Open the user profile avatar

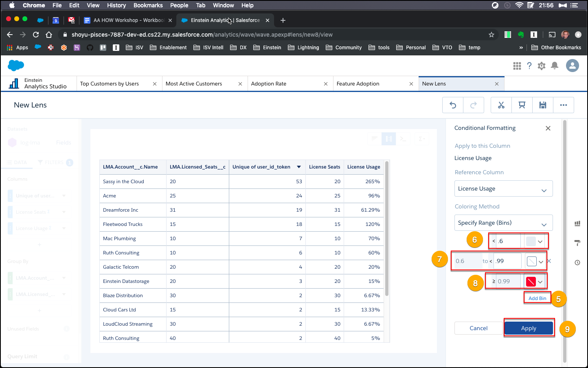[x=573, y=66]
